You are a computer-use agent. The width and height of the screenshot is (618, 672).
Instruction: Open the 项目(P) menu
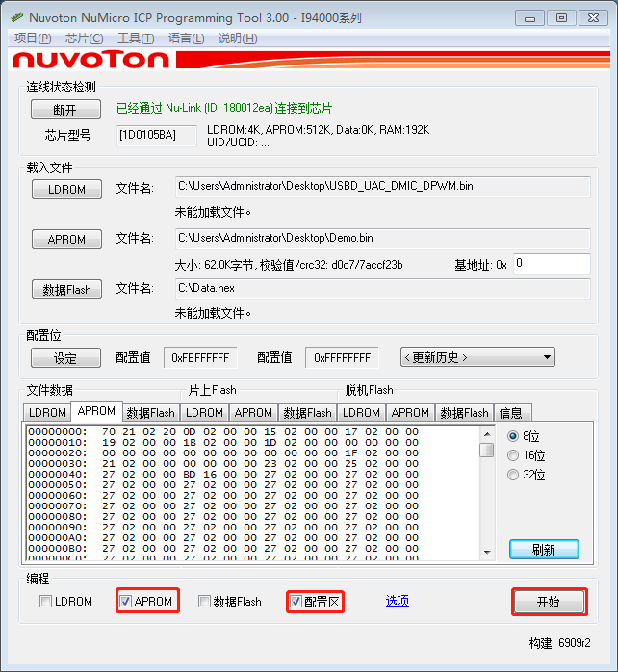click(33, 39)
